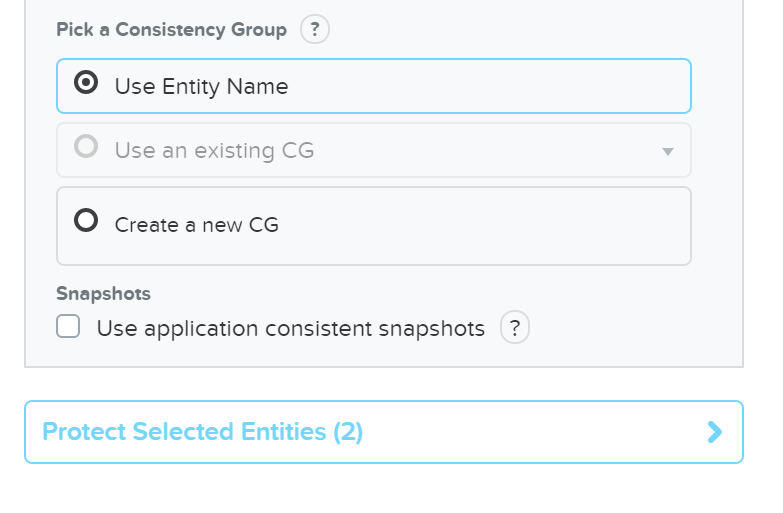
Task: Open help icon next to application consistent snapshots
Action: [514, 328]
